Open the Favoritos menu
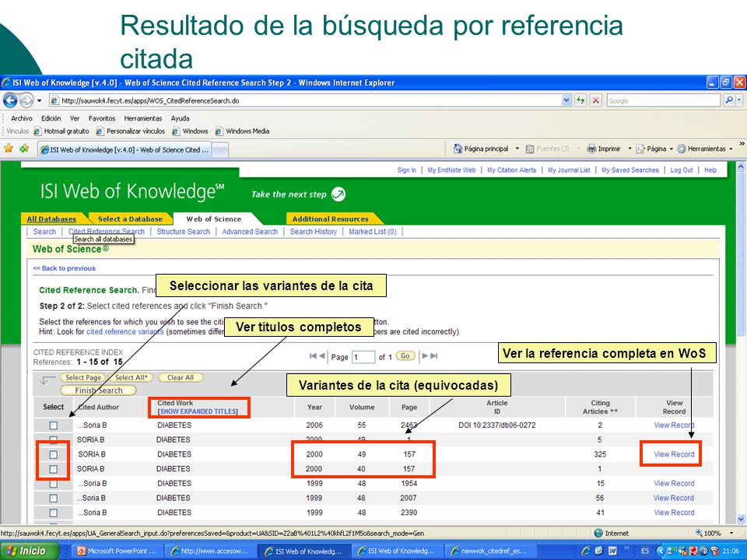Screen dimensions: 747x560 pos(102,118)
